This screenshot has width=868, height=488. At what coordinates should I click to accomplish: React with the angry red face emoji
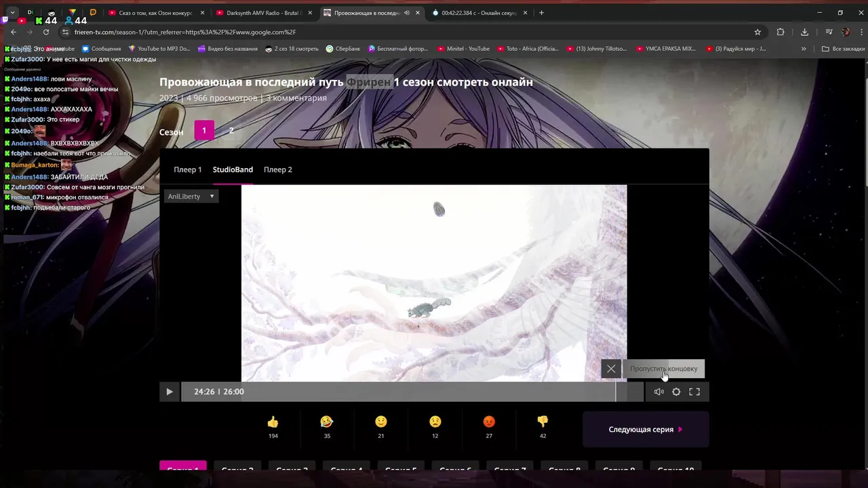point(489,422)
